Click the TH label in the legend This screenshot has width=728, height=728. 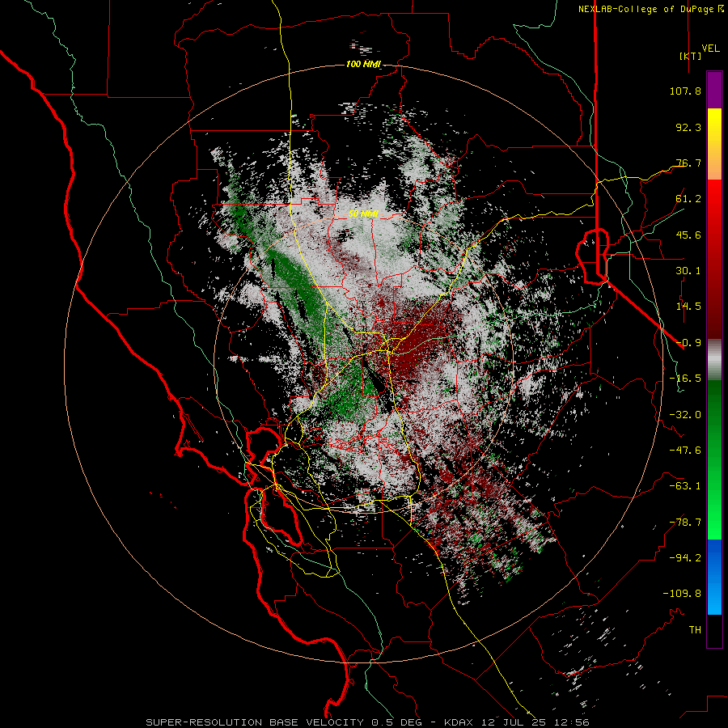[695, 630]
